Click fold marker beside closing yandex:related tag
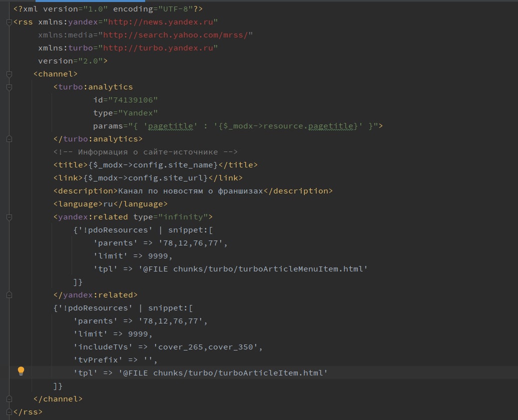The image size is (518, 420). click(x=9, y=295)
